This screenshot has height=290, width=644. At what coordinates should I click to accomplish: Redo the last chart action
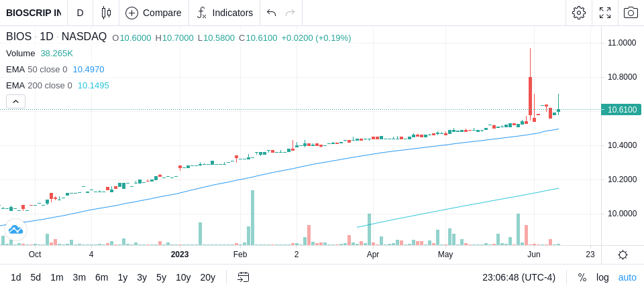(290, 13)
